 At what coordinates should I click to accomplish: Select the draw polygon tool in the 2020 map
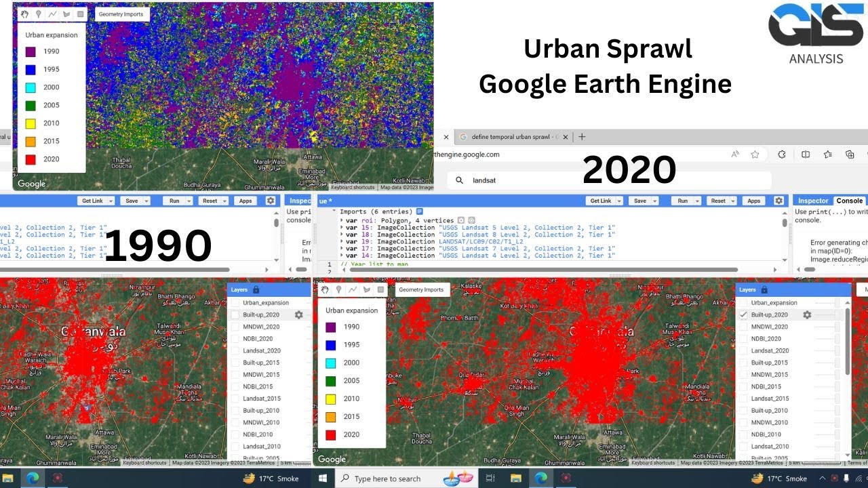(367, 289)
